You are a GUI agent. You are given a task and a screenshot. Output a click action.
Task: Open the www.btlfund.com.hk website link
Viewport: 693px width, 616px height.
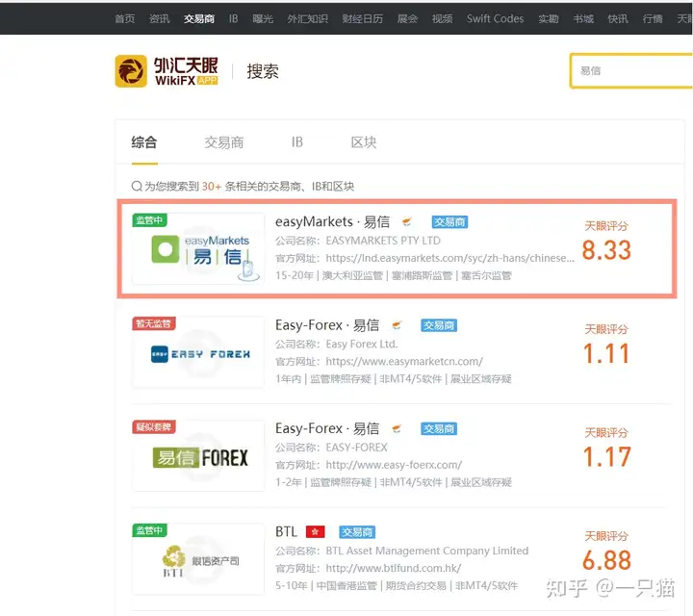[394, 568]
